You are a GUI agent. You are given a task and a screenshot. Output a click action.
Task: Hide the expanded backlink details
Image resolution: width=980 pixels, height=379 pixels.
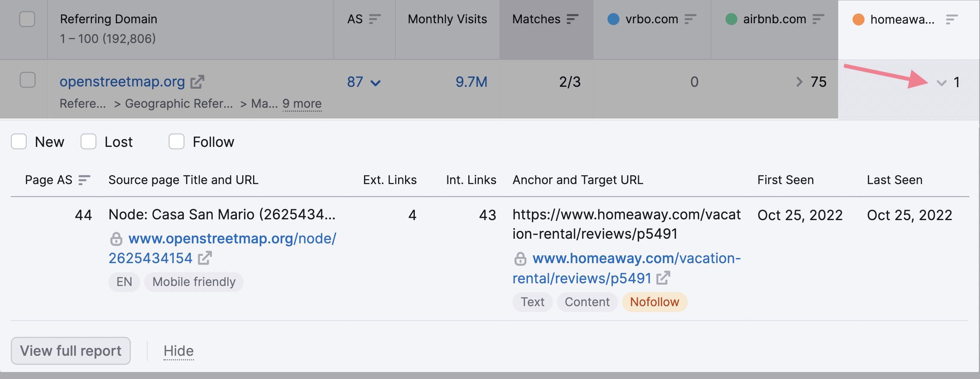178,351
